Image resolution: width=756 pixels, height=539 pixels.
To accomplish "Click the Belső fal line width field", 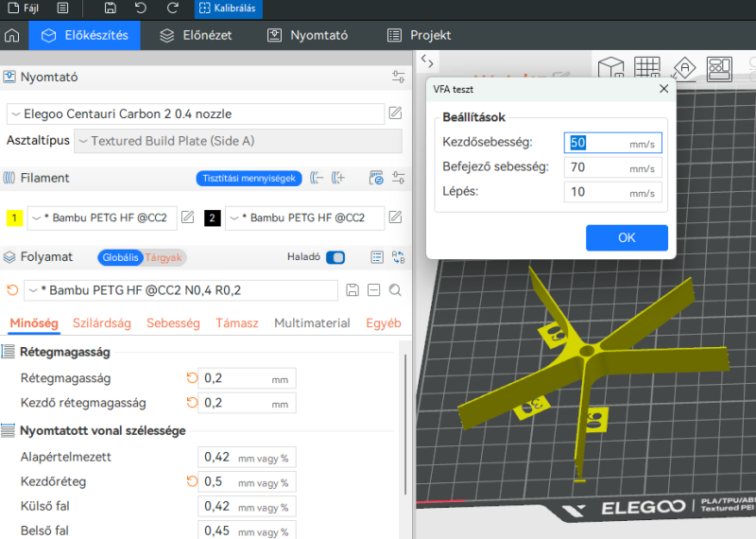I will coord(247,530).
